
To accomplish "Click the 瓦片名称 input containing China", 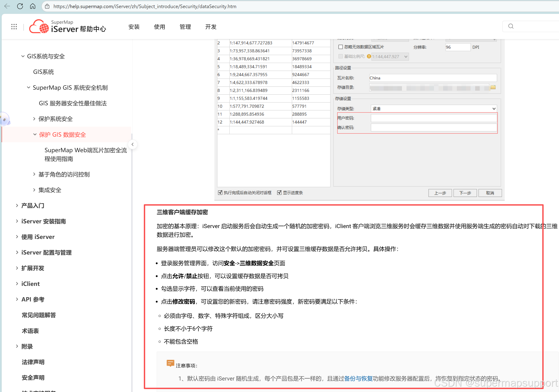I will pyautogui.click(x=433, y=78).
